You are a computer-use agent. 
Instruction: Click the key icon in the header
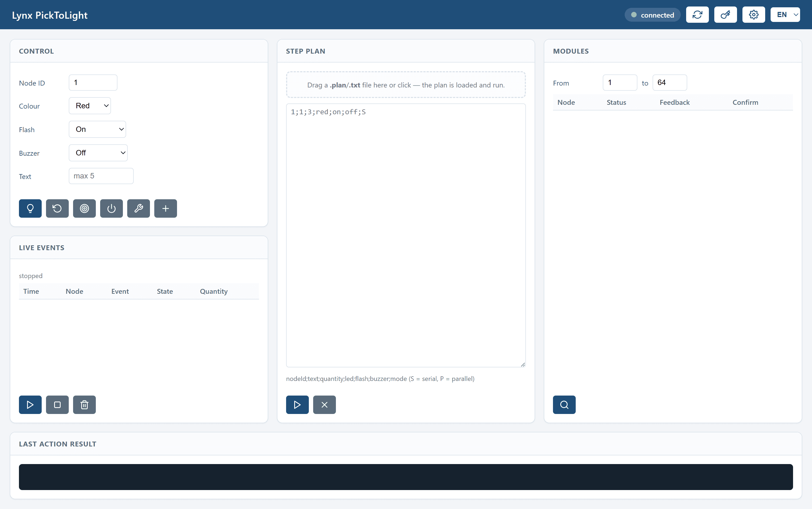coord(725,15)
